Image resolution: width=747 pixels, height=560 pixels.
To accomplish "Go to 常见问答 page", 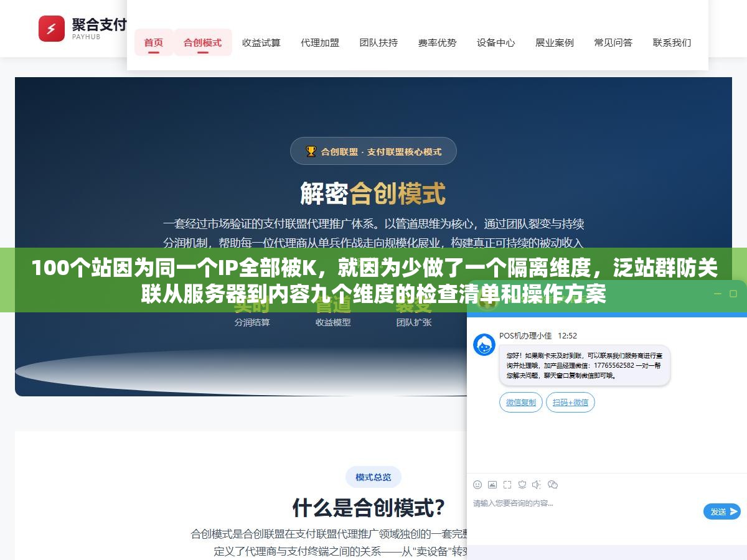I will pos(613,42).
